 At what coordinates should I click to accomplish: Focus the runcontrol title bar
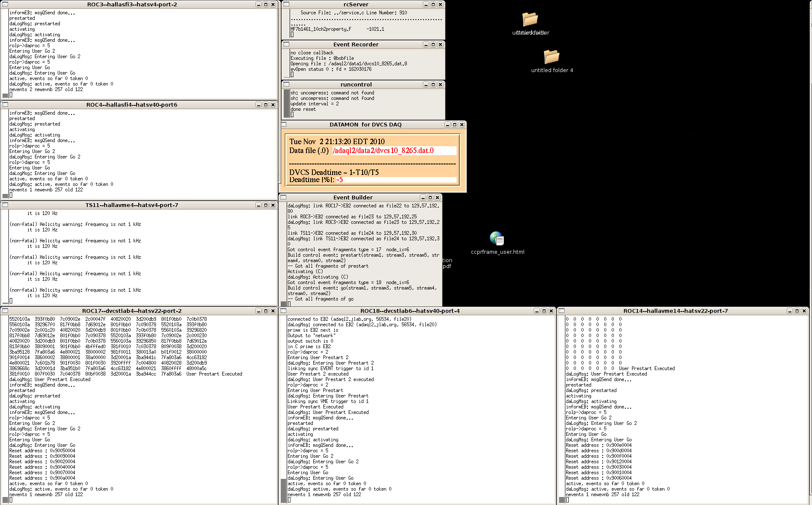click(x=356, y=84)
